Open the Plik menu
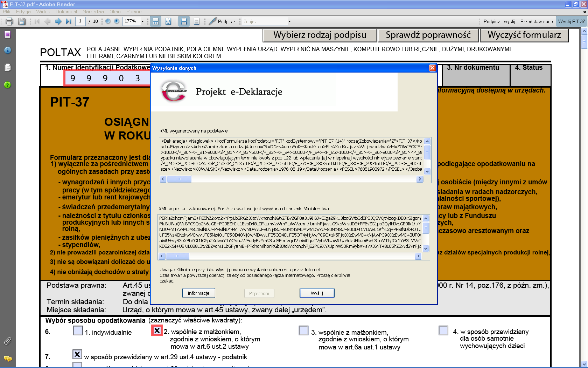 coord(7,12)
